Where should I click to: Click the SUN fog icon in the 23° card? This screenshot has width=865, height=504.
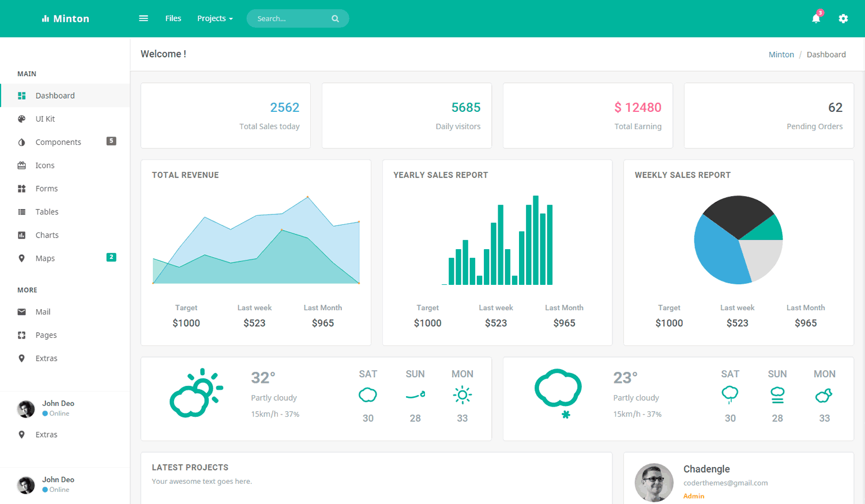777,395
